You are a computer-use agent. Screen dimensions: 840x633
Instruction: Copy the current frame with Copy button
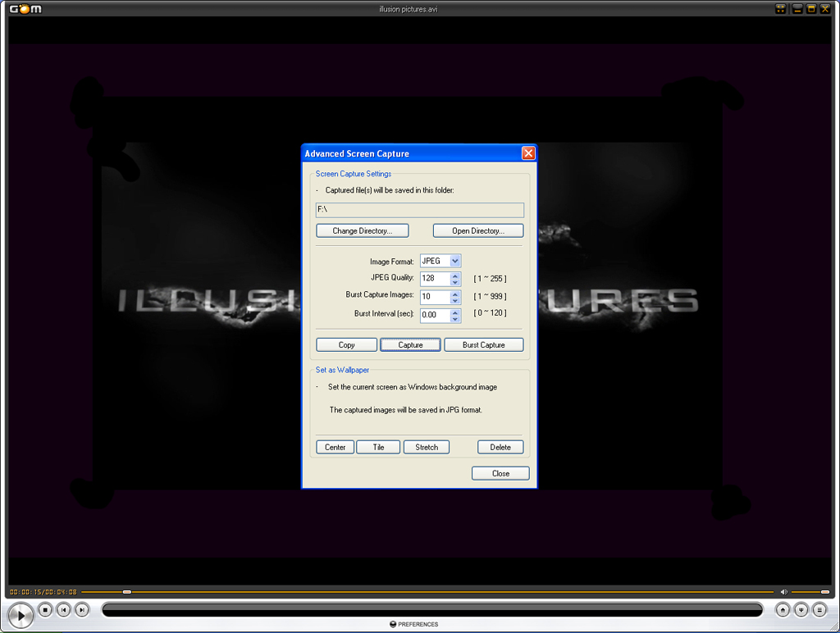[x=347, y=345]
